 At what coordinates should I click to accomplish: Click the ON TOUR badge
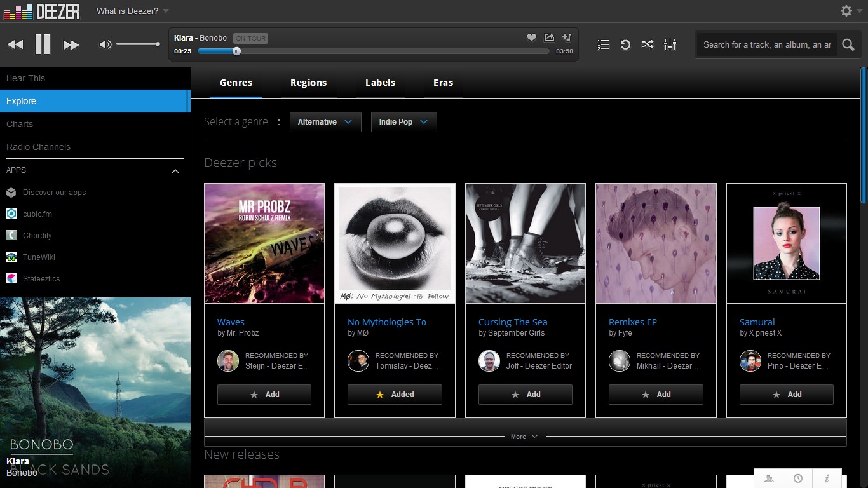coord(250,38)
